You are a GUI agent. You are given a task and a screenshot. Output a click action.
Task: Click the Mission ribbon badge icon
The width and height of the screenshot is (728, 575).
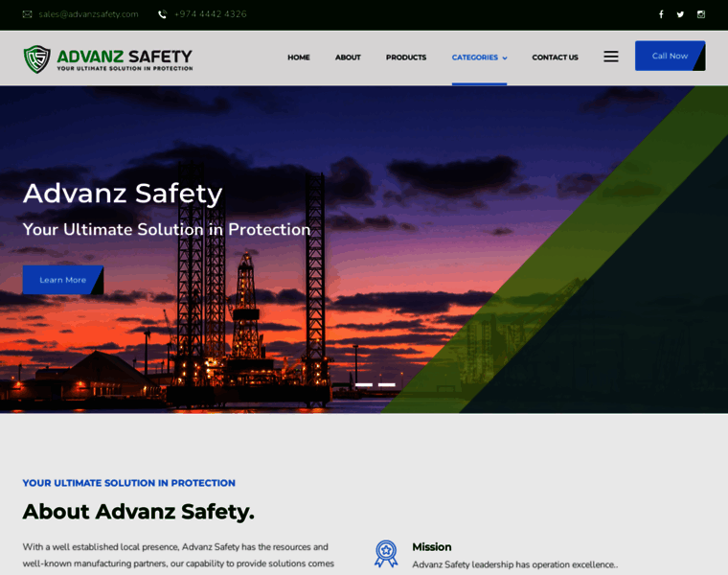386,554
